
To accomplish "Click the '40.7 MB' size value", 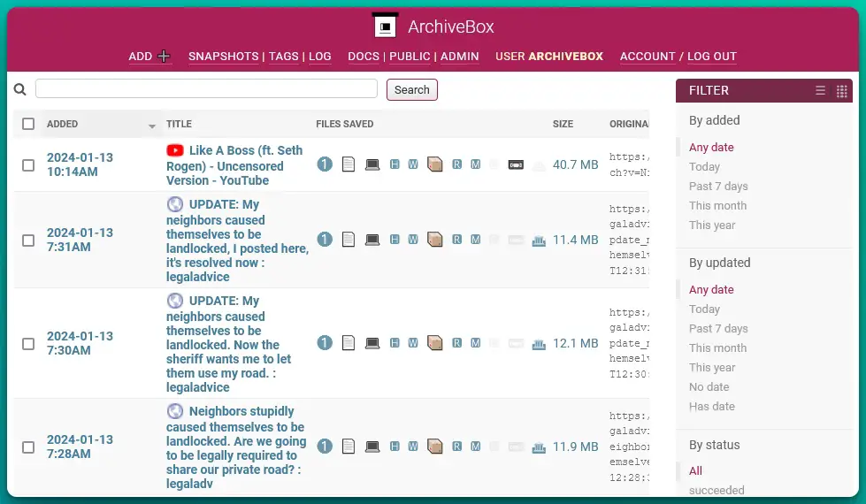I will (576, 164).
